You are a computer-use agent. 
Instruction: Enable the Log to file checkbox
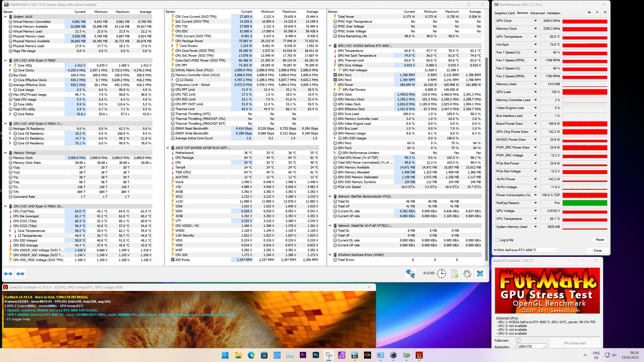497,240
